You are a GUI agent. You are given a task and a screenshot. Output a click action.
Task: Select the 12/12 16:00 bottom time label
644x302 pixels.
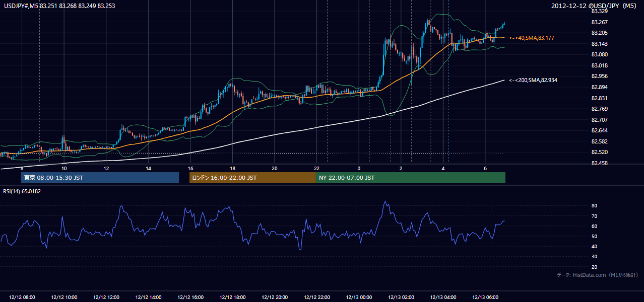point(190,297)
